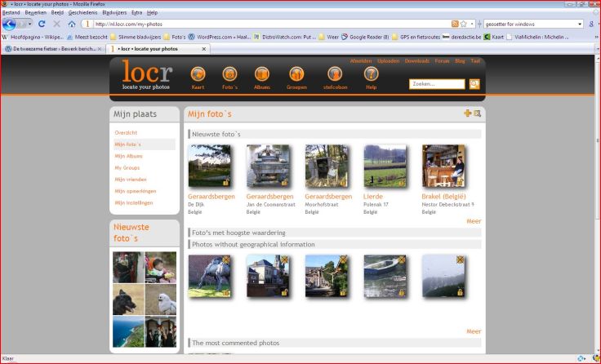Close the locr browser tab
The width and height of the screenshot is (601, 364).
[x=204, y=49]
